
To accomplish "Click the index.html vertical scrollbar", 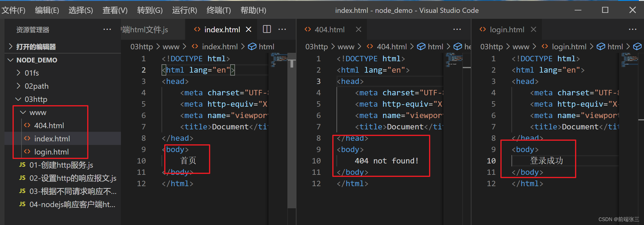I will (292, 131).
